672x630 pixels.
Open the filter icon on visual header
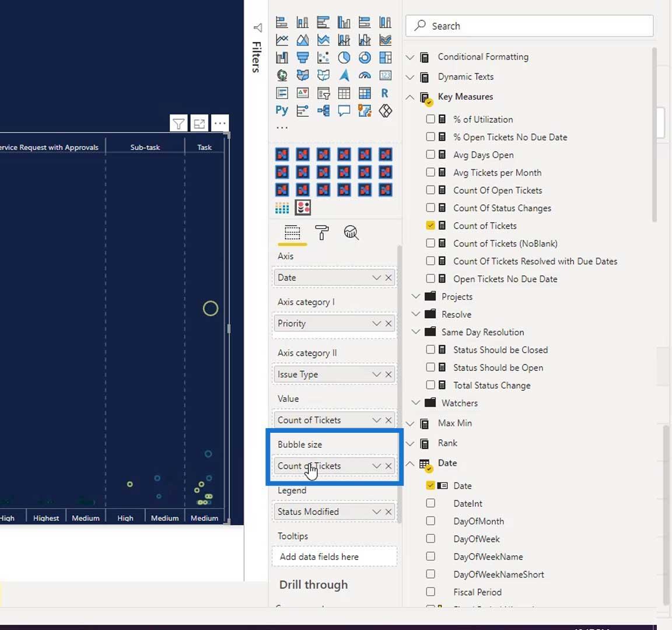[x=178, y=124]
